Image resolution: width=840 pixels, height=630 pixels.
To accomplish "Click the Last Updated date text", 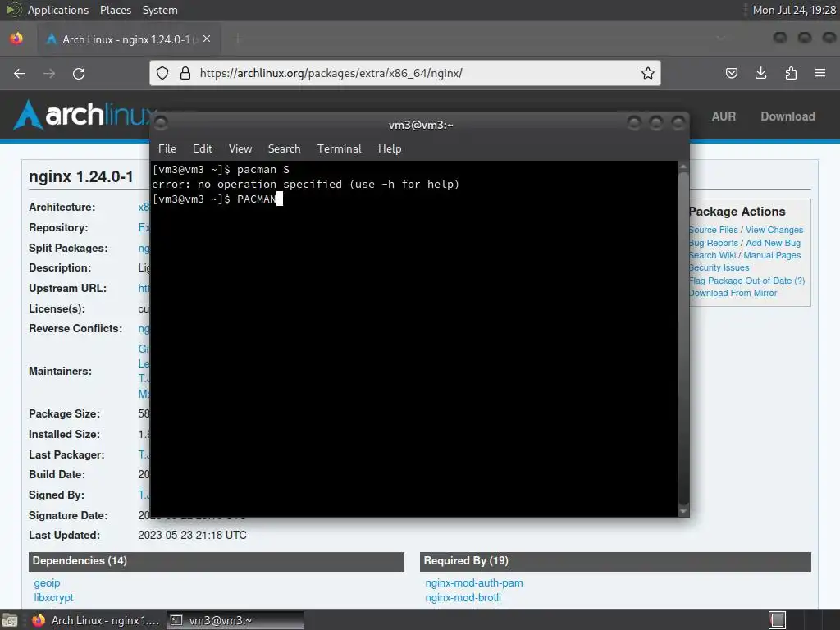I will tap(192, 535).
